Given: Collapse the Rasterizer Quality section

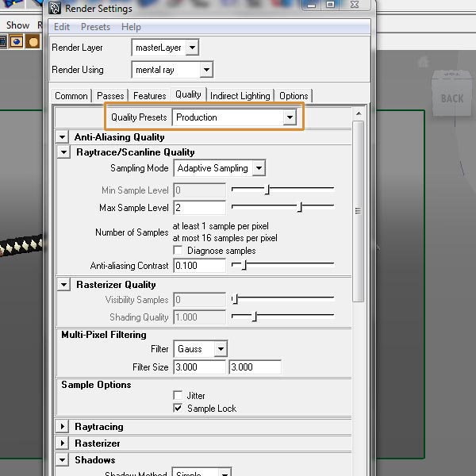Looking at the screenshot, I should click(63, 285).
